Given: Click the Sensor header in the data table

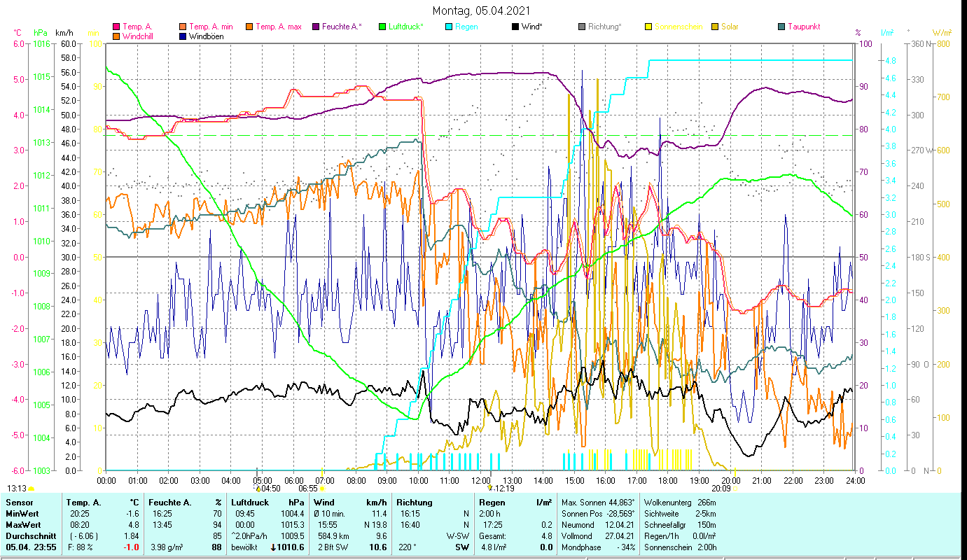Looking at the screenshot, I should (x=18, y=502).
